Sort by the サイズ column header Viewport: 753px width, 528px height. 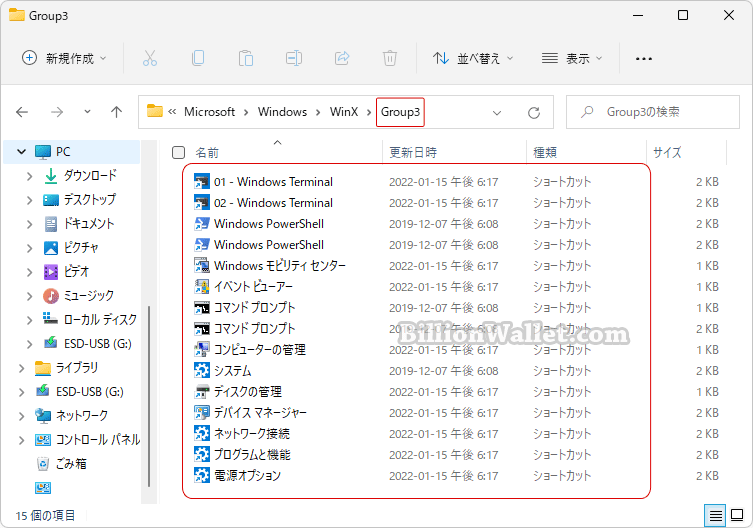click(667, 153)
